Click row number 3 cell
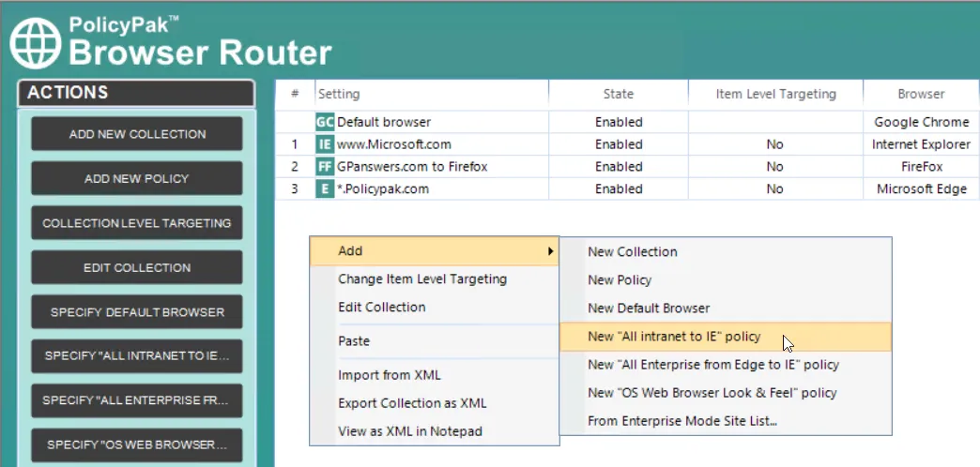The width and height of the screenshot is (980, 467). click(x=295, y=188)
